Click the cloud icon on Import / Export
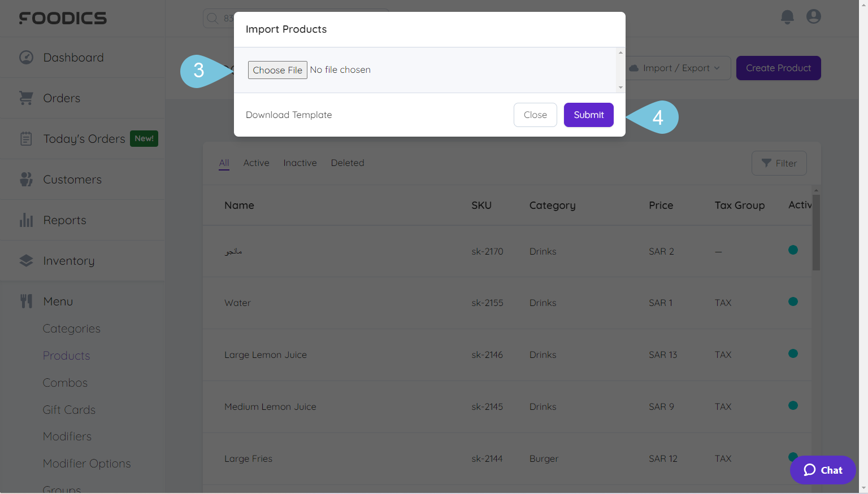The width and height of the screenshot is (868, 494). point(634,68)
